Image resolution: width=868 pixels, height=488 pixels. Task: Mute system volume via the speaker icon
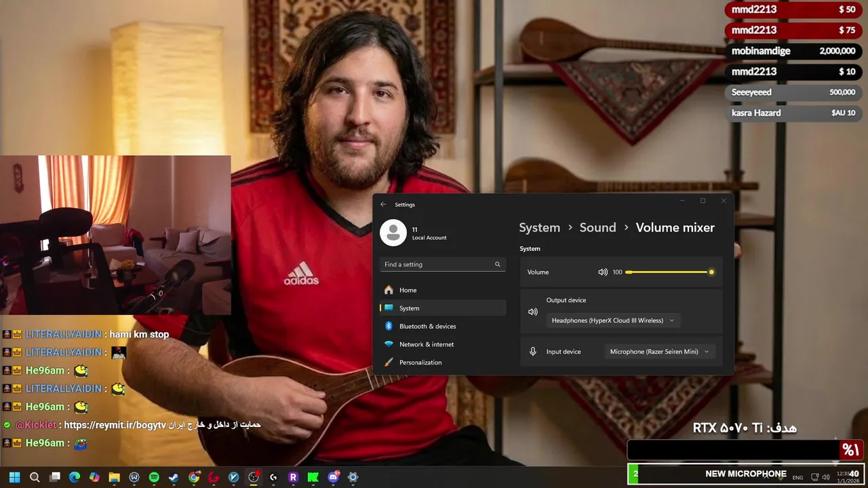pyautogui.click(x=602, y=272)
